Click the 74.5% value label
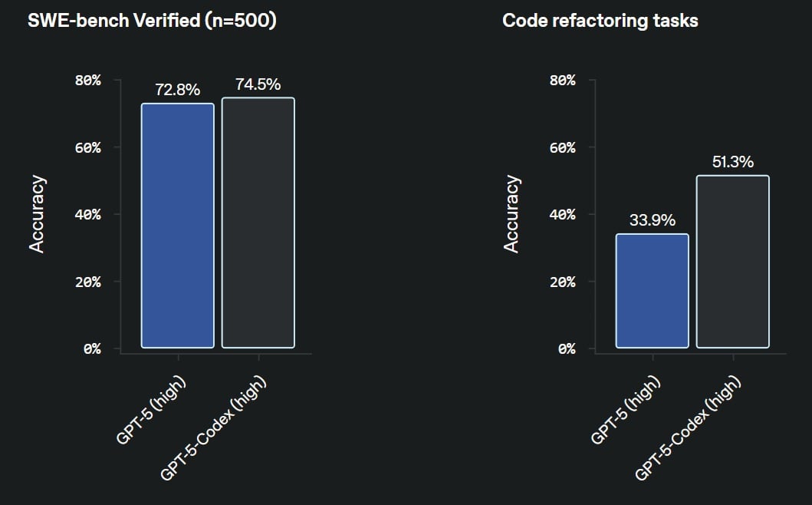 (258, 84)
